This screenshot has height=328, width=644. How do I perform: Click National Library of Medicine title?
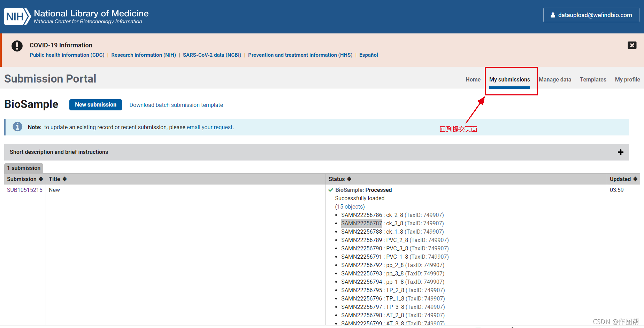pyautogui.click(x=91, y=13)
